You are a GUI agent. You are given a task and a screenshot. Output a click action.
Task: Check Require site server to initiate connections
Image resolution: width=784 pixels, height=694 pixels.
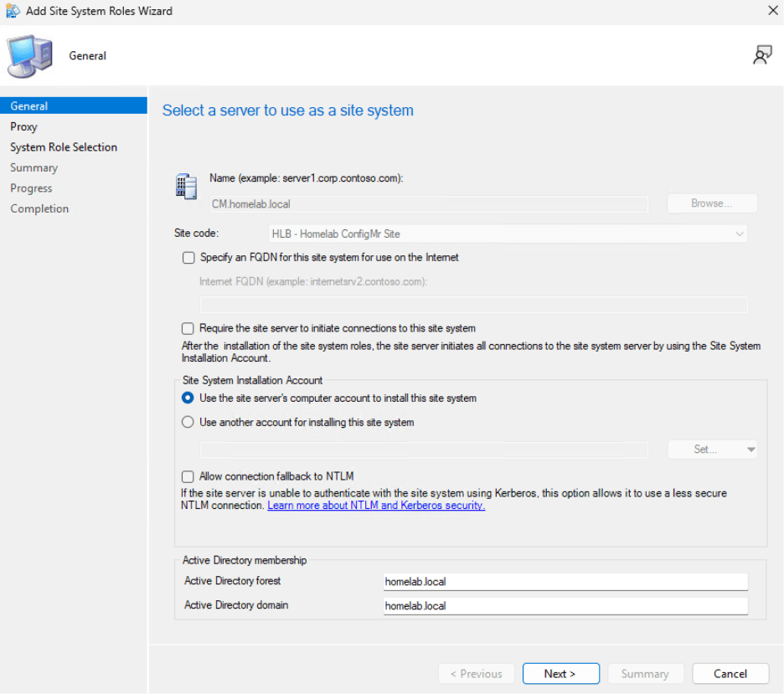188,327
